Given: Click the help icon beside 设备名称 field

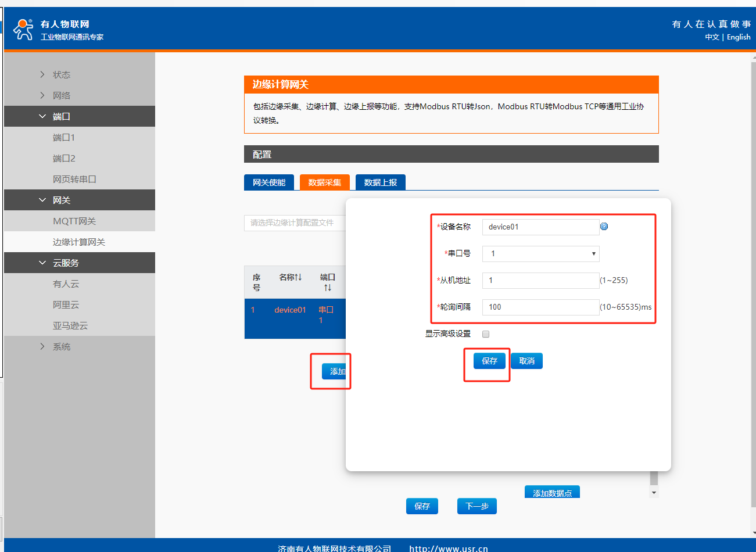Looking at the screenshot, I should click(x=604, y=227).
